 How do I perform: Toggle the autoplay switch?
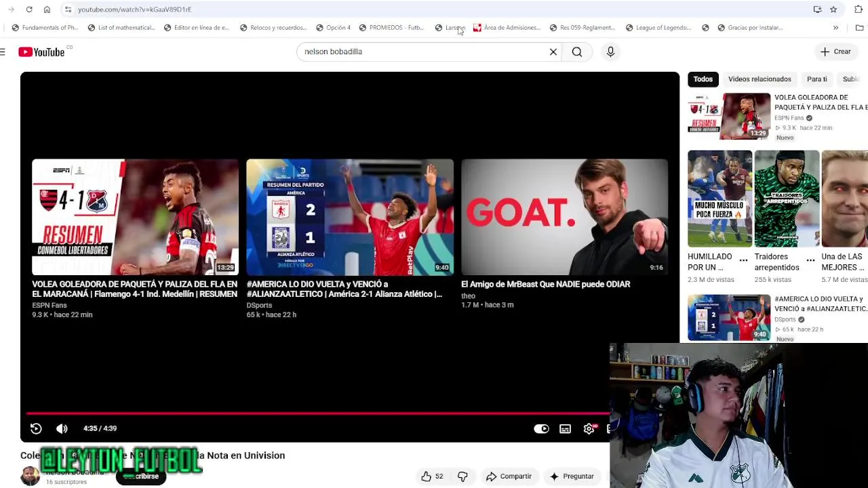pos(541,428)
